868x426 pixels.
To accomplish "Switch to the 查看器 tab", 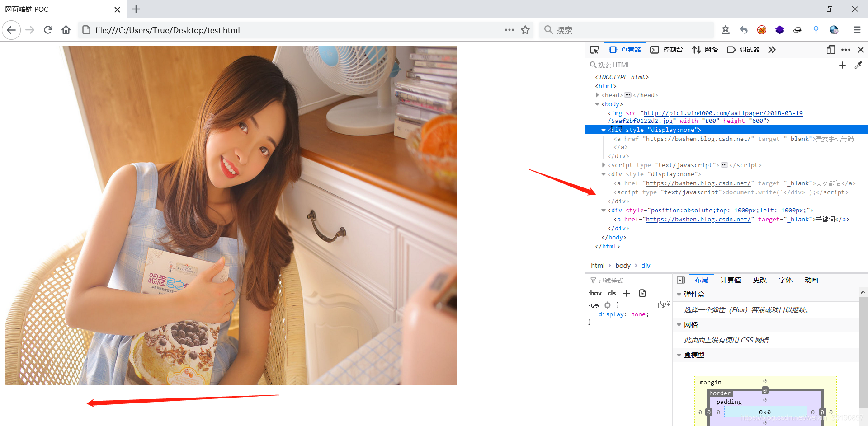I will tap(625, 50).
